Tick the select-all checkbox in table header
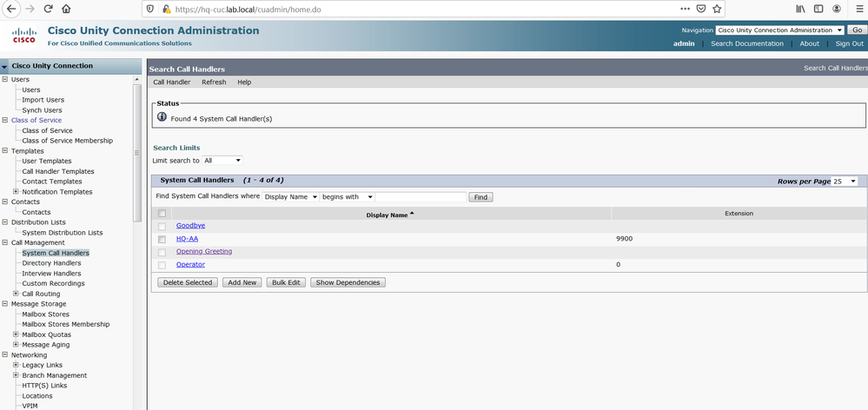 coord(162,214)
